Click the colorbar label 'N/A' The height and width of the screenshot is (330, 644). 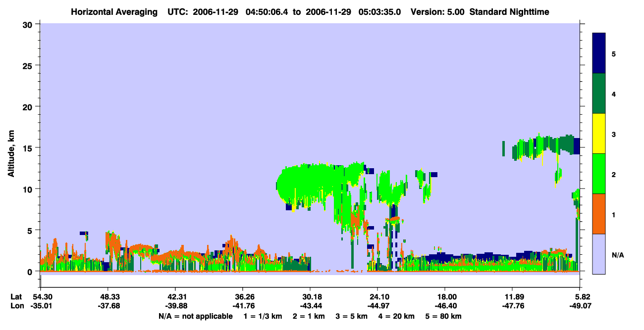pyautogui.click(x=618, y=255)
